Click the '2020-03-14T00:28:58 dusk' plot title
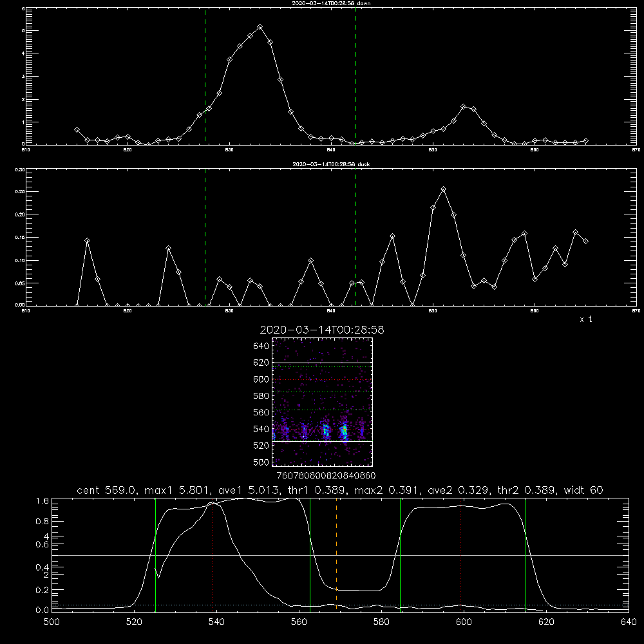Image resolution: width=644 pixels, height=644 pixels. coord(331,164)
